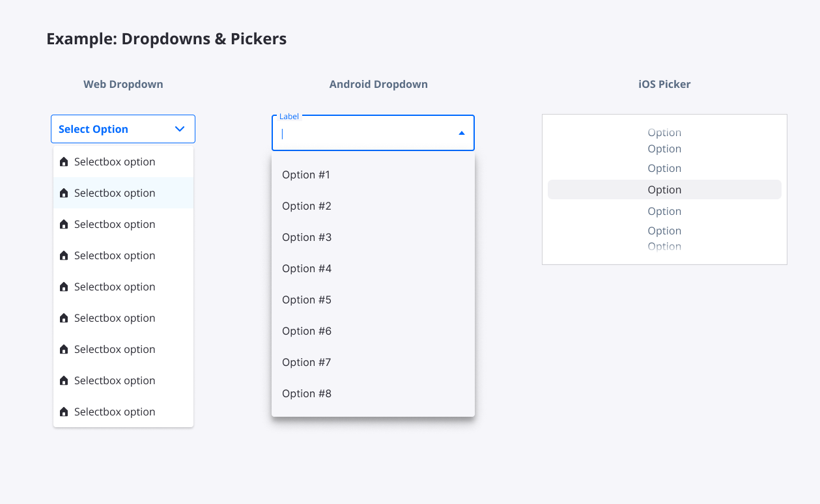Click the home icon in the first Selectbox option
820x504 pixels.
64,162
